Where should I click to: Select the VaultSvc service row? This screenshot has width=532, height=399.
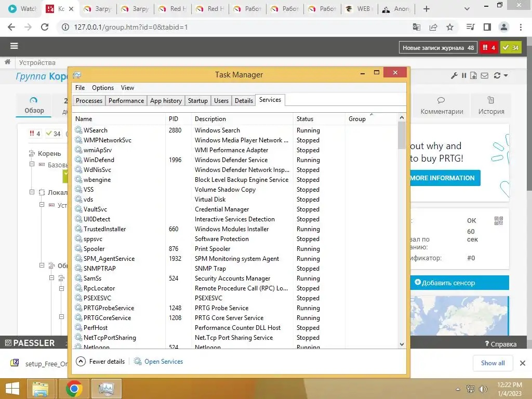tap(235, 209)
